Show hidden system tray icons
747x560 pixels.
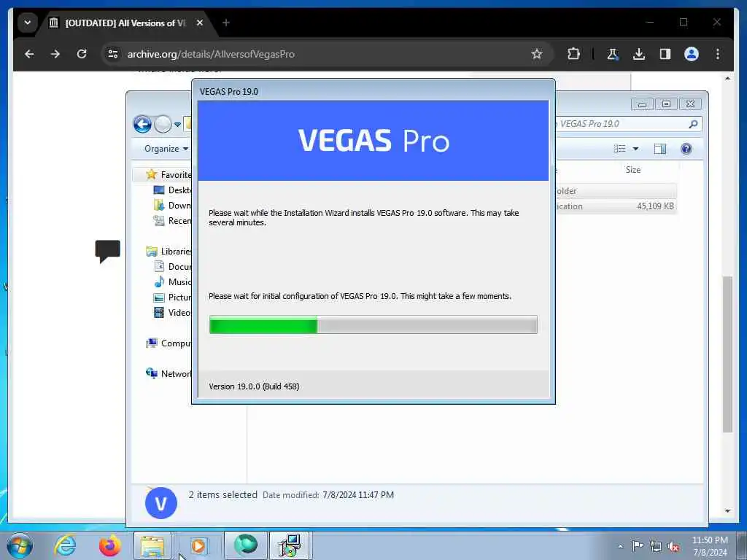tap(620, 546)
